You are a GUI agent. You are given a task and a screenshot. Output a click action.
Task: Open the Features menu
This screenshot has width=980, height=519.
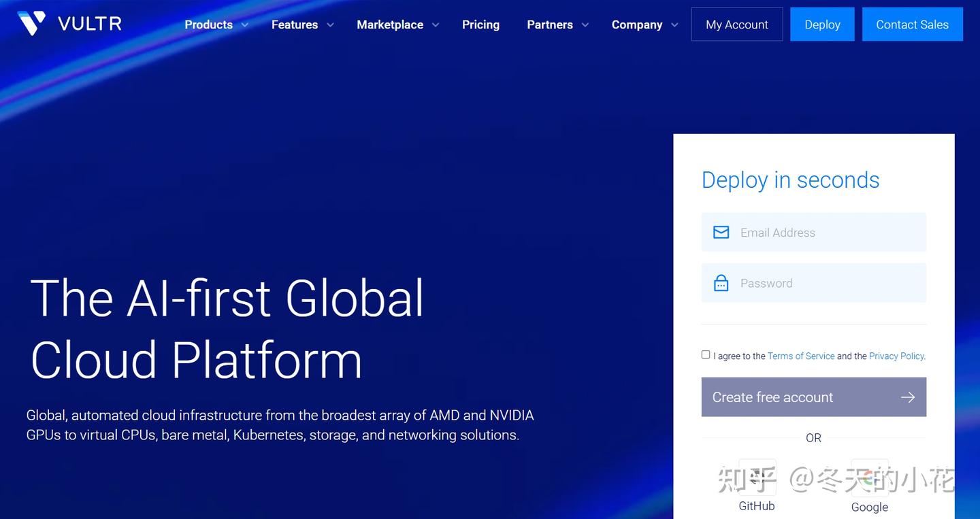(x=295, y=24)
